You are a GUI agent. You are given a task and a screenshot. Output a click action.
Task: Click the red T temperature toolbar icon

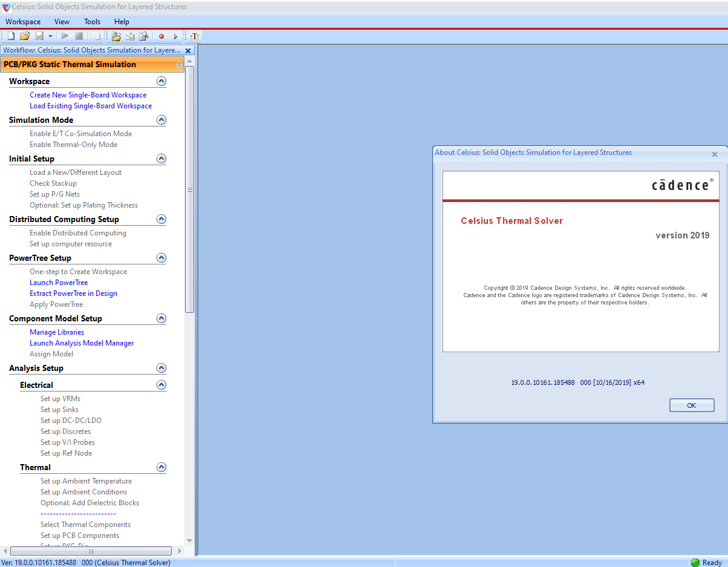coord(194,36)
